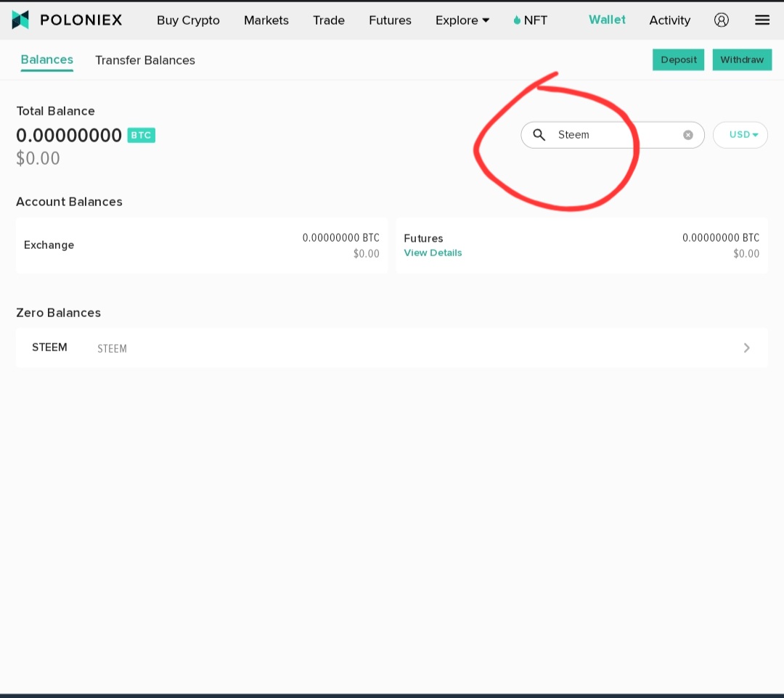This screenshot has width=784, height=698.
Task: Open the USD currency dropdown
Action: coord(740,135)
